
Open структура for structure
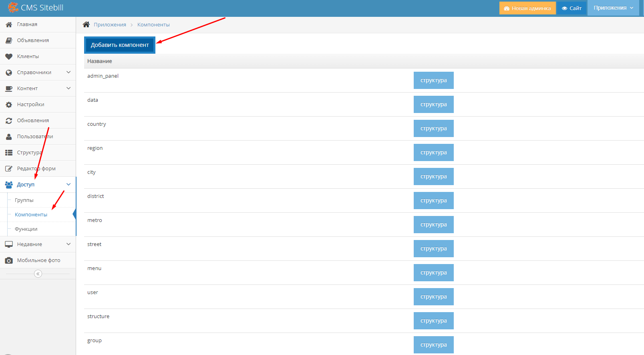pos(434,321)
